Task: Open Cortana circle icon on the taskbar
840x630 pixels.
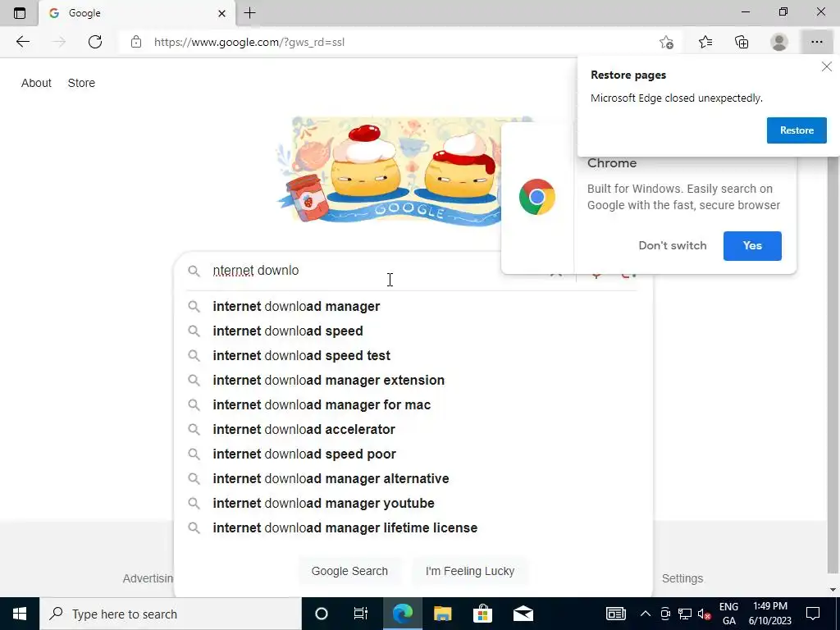Action: pyautogui.click(x=321, y=614)
